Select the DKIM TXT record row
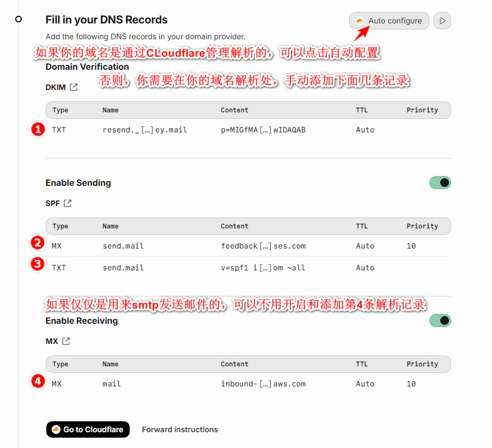 (248, 130)
